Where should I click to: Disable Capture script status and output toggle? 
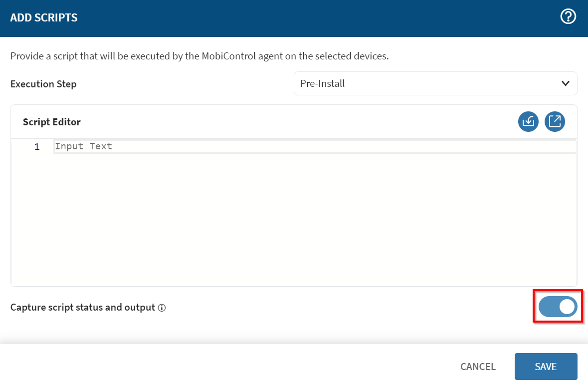[x=558, y=308]
